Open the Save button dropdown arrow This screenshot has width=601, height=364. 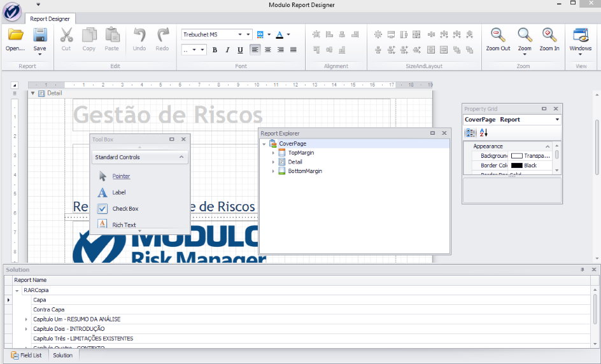click(40, 55)
